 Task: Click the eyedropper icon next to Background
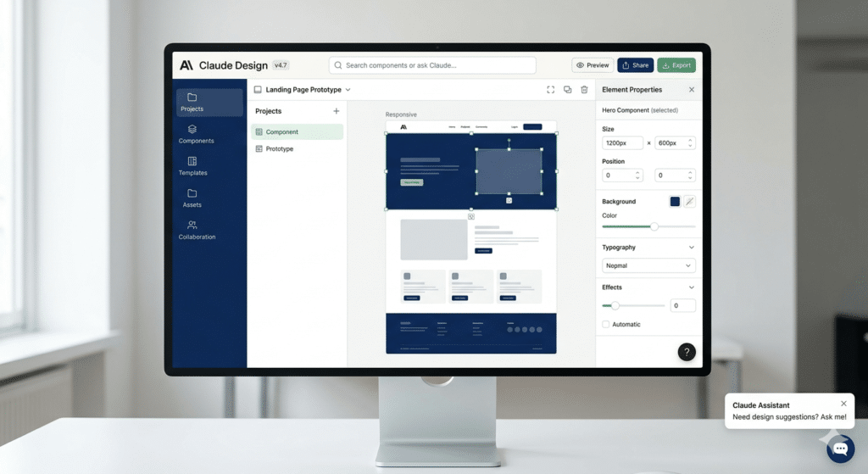click(x=689, y=202)
